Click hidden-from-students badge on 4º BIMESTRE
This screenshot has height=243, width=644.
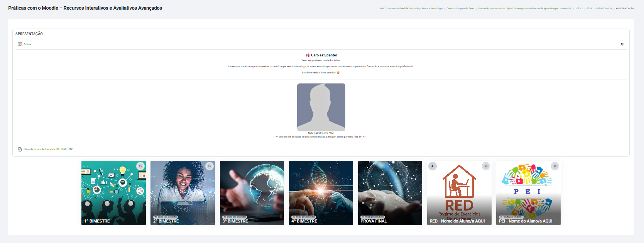tap(303, 217)
